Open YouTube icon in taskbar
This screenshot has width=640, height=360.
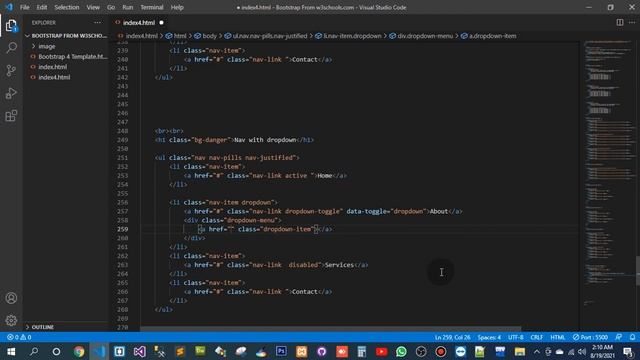(x=381, y=351)
